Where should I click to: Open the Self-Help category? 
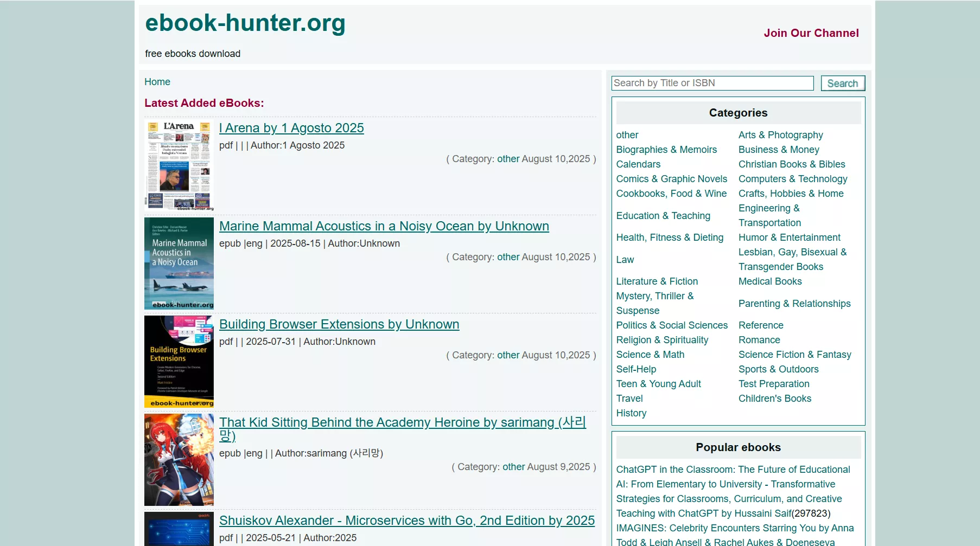point(636,369)
